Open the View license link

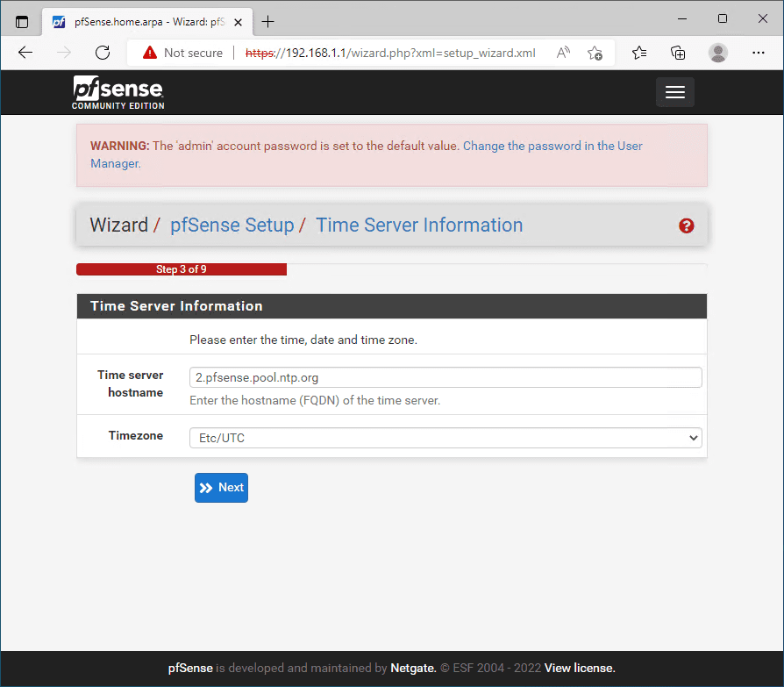(577, 668)
